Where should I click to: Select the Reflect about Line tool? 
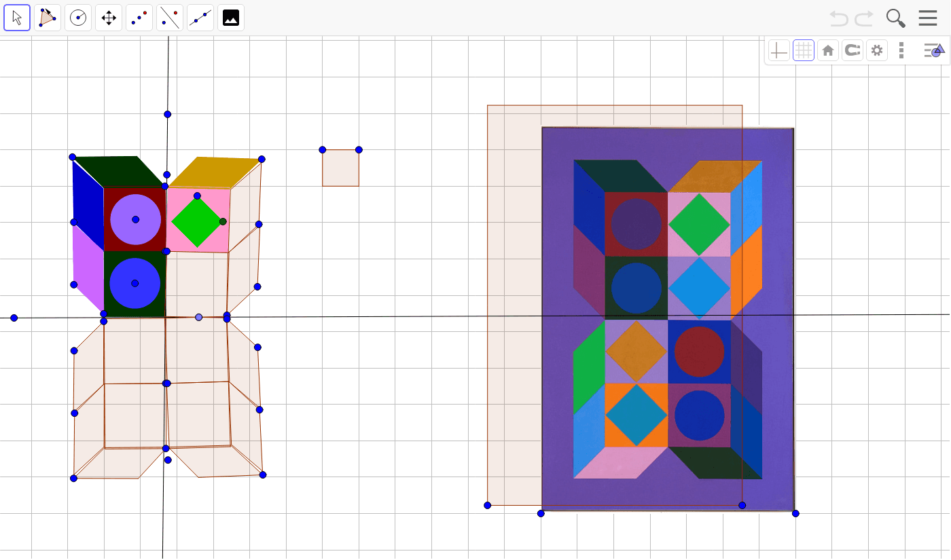click(170, 18)
